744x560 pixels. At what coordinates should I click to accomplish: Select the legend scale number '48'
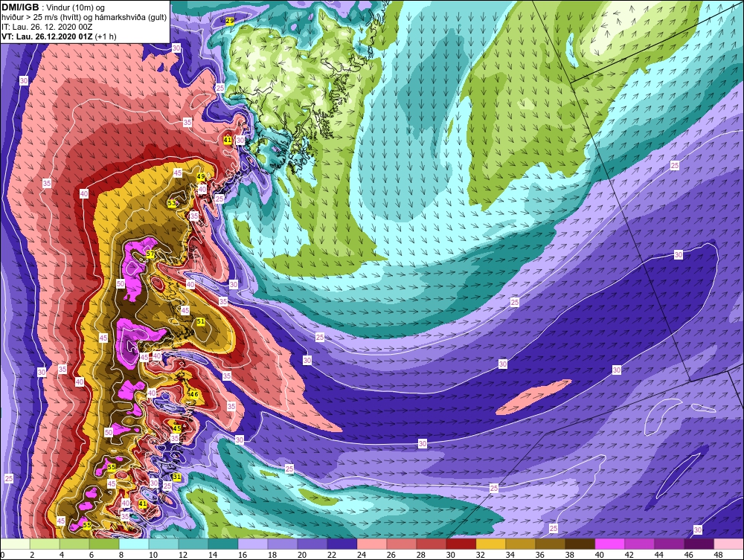click(719, 555)
